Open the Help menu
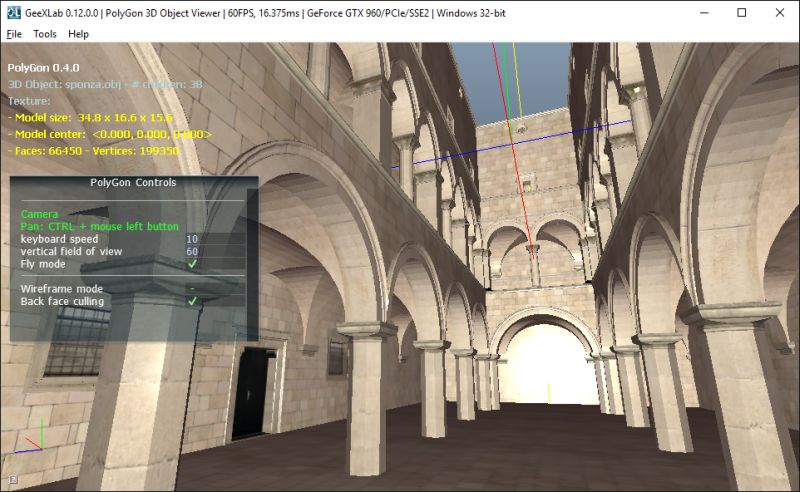The height and width of the screenshot is (492, 800). (x=78, y=34)
